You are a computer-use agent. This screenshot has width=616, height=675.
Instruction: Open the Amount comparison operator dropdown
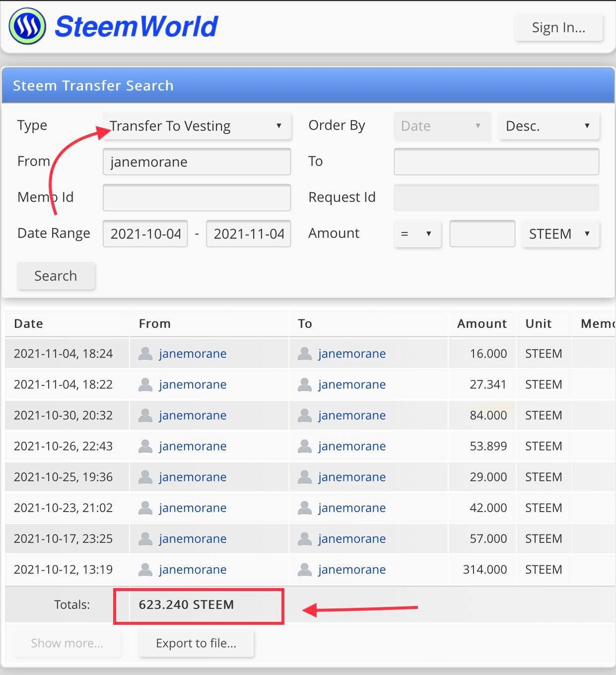417,234
